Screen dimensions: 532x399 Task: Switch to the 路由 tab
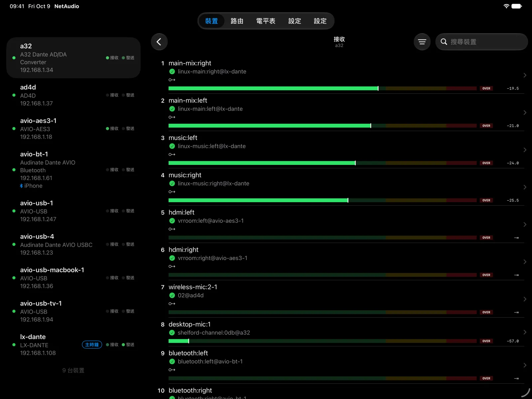[237, 21]
